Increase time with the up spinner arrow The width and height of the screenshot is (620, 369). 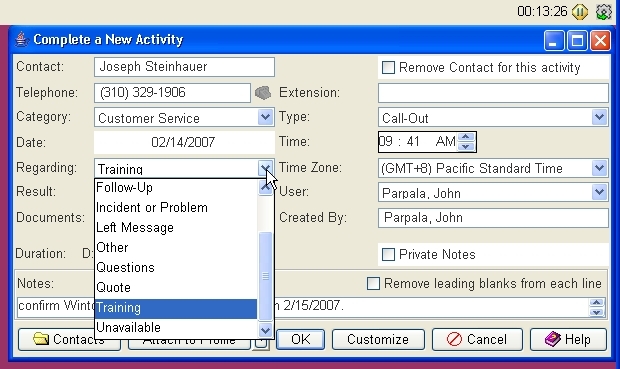click(x=466, y=137)
